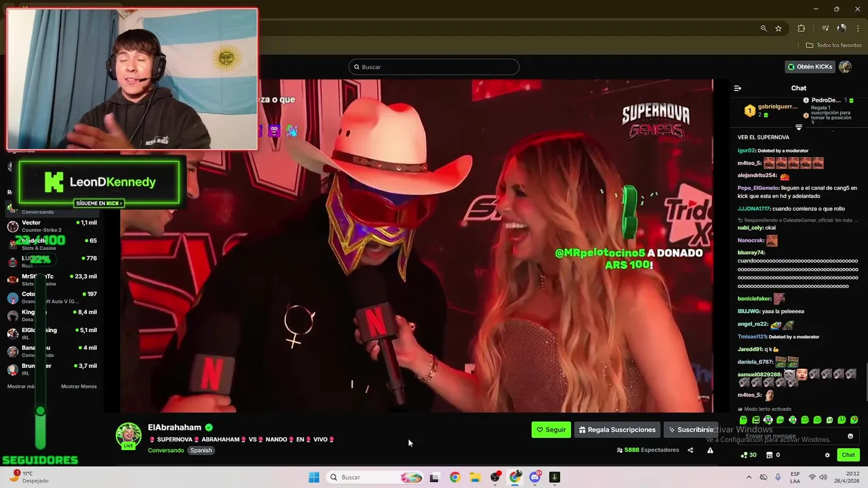The width and height of the screenshot is (868, 488).
Task: Click the Suscribirse button
Action: click(690, 430)
